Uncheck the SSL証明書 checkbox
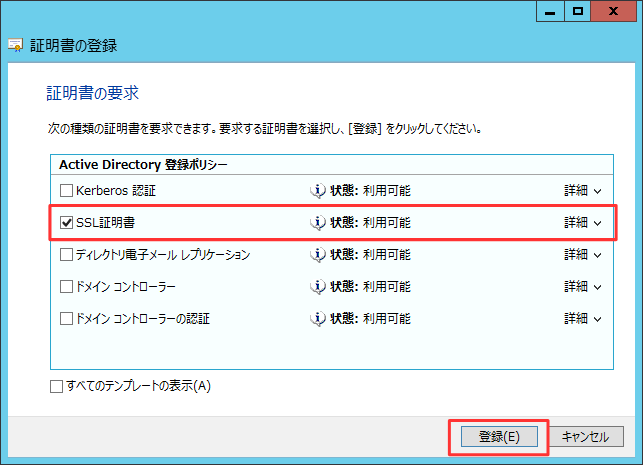The height and width of the screenshot is (465, 643). (66, 223)
